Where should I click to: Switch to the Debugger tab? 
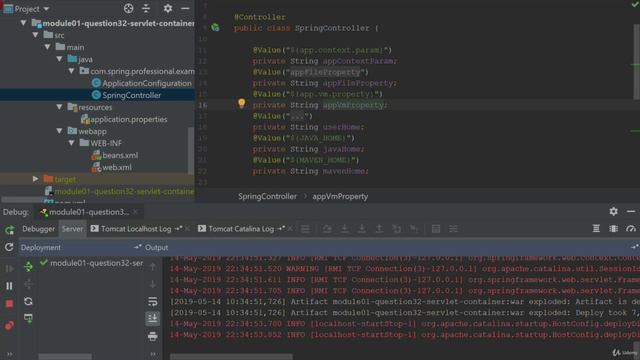point(38,229)
